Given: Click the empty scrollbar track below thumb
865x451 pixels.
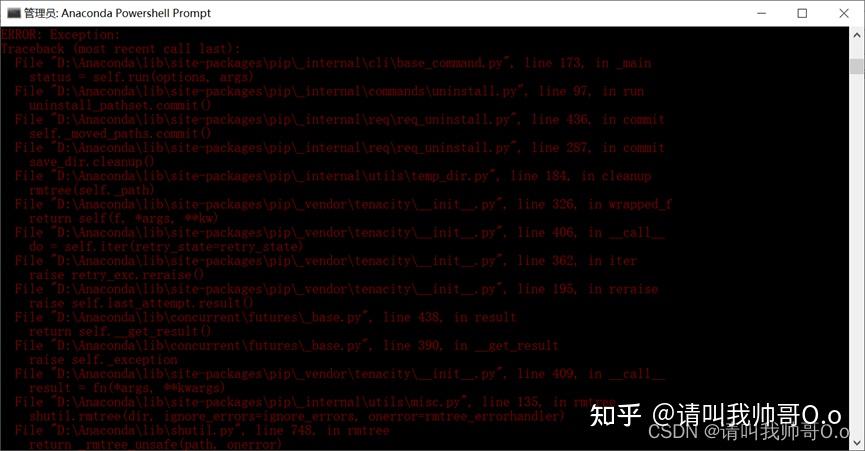Looking at the screenshot, I should 857,254.
